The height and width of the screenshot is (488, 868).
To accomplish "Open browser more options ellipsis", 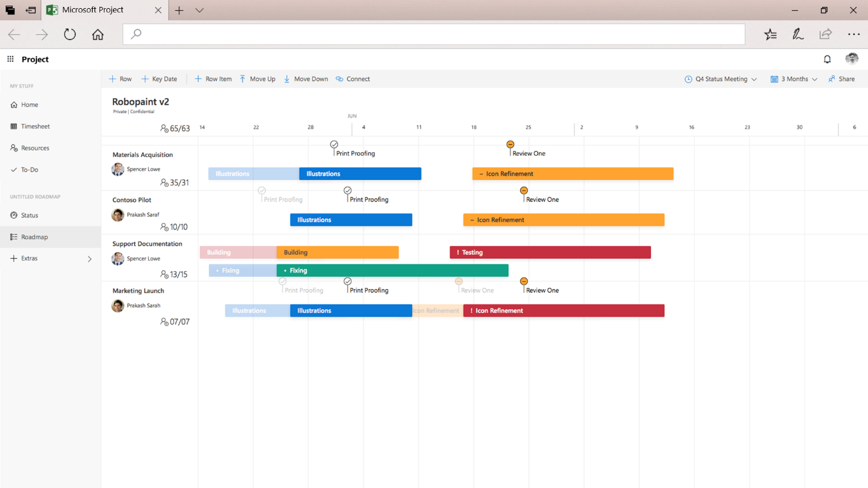I will [854, 34].
